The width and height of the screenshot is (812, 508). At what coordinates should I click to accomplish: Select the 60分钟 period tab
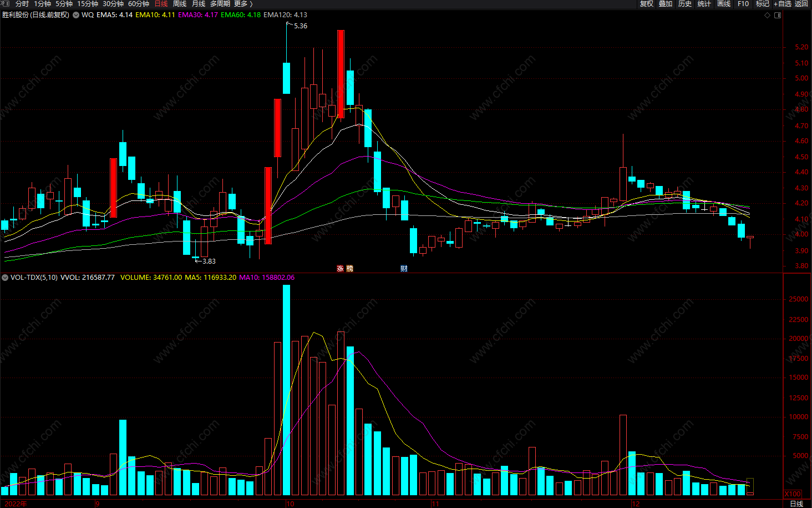(139, 4)
